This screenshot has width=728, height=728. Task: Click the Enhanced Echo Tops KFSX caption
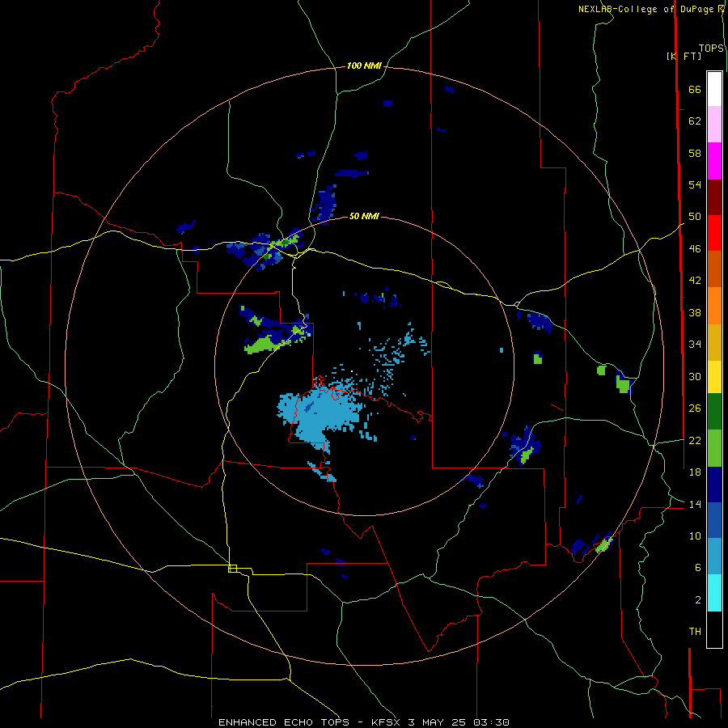(x=364, y=722)
